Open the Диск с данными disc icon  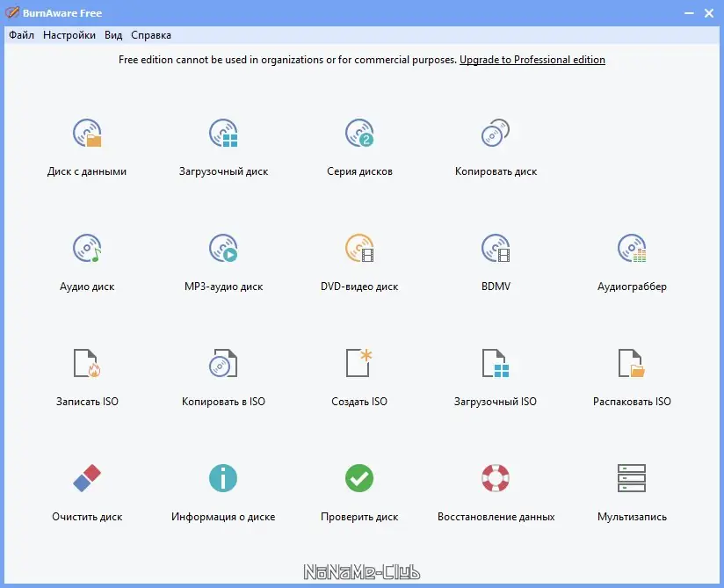pyautogui.click(x=87, y=133)
